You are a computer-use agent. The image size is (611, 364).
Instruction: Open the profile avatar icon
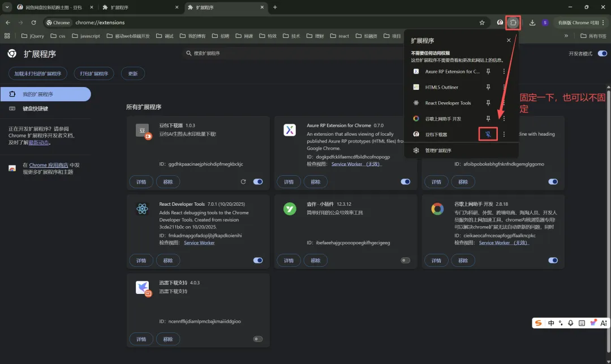[x=545, y=23]
